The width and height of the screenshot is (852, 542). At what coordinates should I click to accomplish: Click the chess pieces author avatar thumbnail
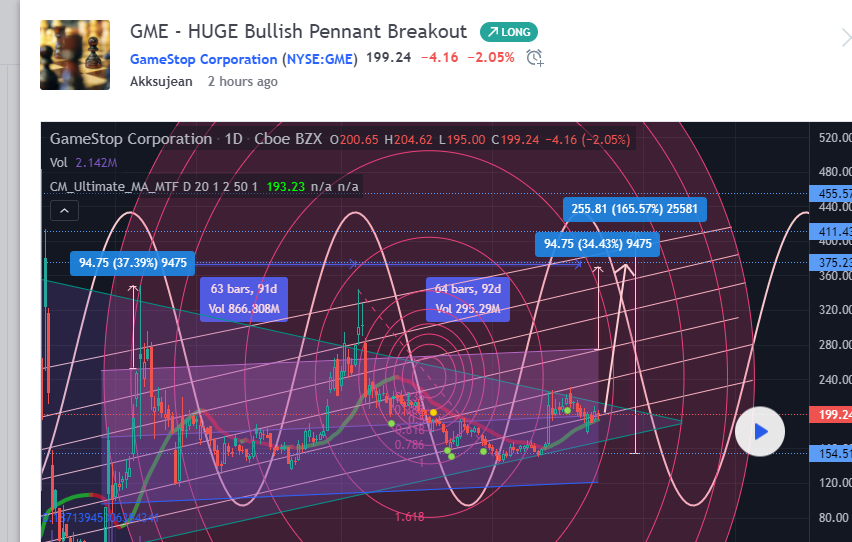point(75,55)
